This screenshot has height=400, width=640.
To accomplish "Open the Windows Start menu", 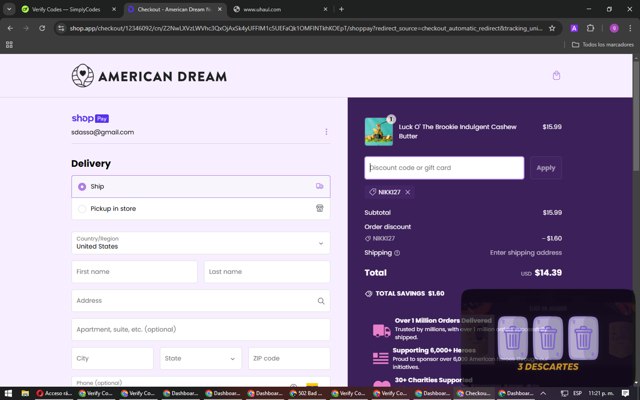I will pos(8,393).
